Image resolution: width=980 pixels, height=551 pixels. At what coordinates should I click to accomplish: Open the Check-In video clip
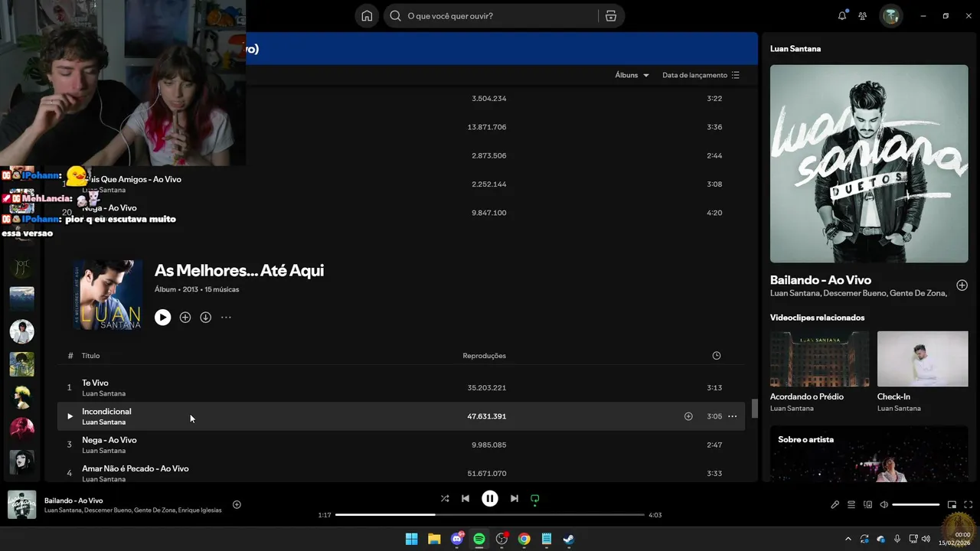[923, 359]
